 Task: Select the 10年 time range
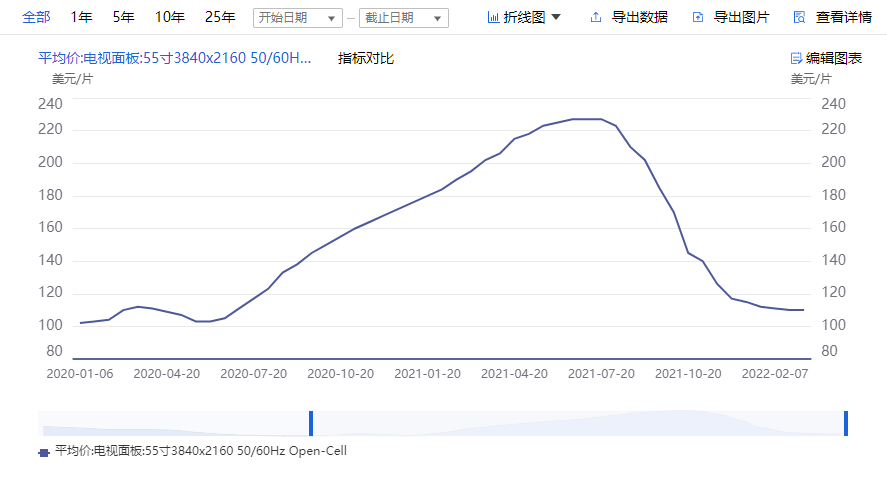170,17
